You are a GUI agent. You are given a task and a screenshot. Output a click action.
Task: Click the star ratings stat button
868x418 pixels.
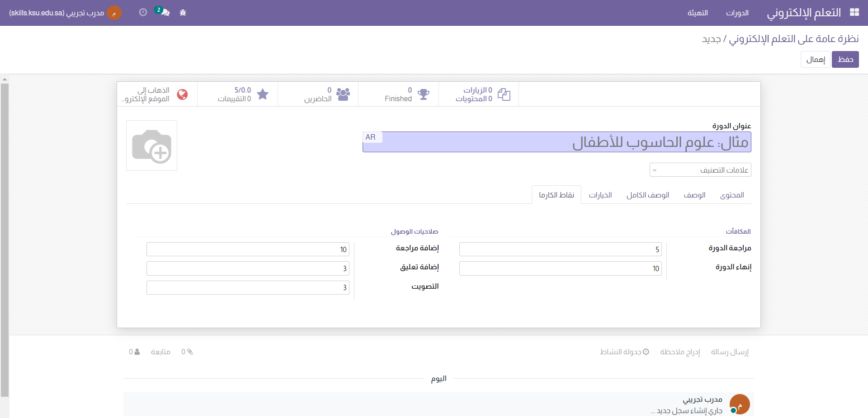click(263, 94)
